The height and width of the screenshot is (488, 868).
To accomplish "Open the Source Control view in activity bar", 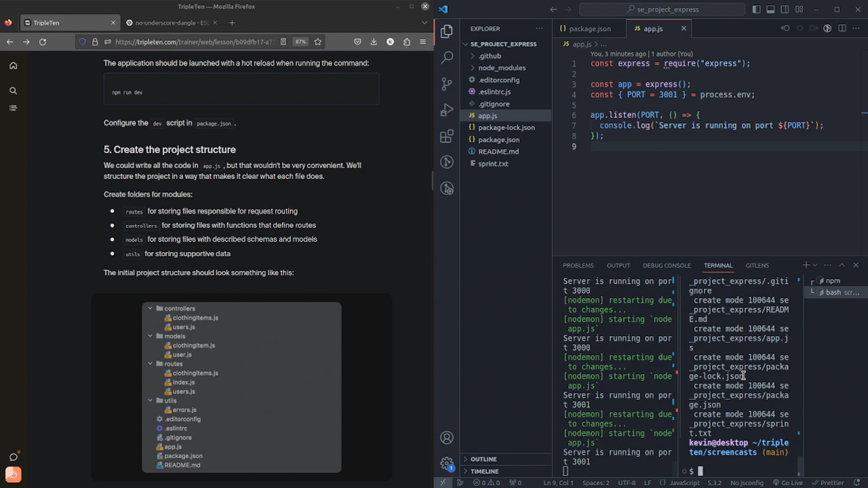I will 447,84.
